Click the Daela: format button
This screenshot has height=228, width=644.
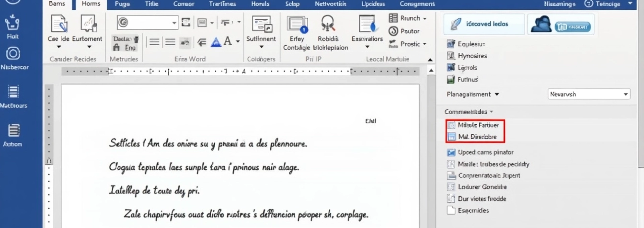click(125, 39)
